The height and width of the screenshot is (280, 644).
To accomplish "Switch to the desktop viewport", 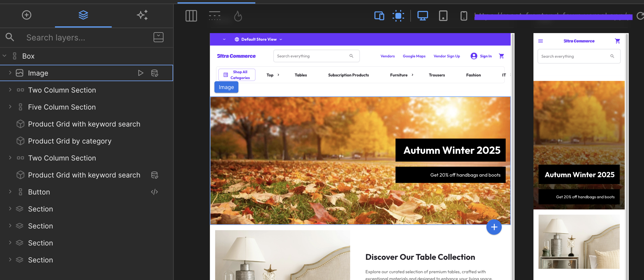I will pyautogui.click(x=423, y=16).
